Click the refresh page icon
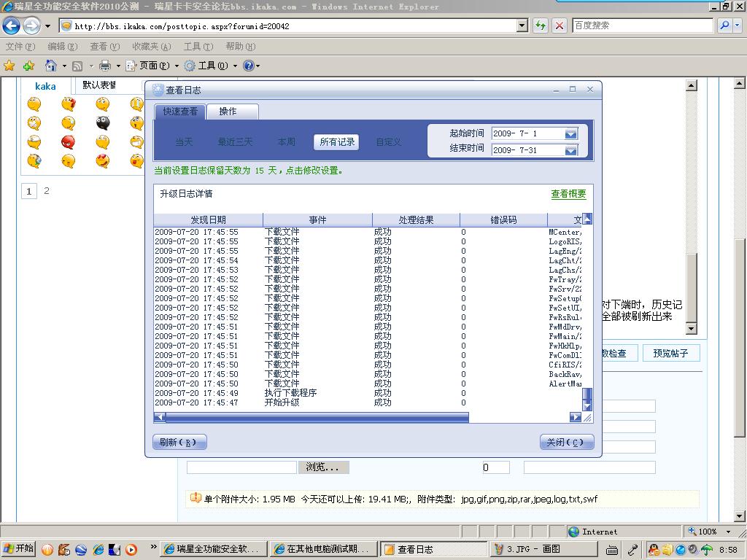This screenshot has width=747, height=560. 541,26
